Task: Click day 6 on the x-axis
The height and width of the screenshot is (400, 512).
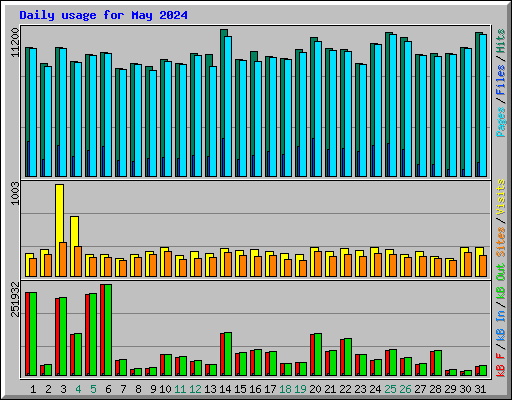Action: click(108, 389)
